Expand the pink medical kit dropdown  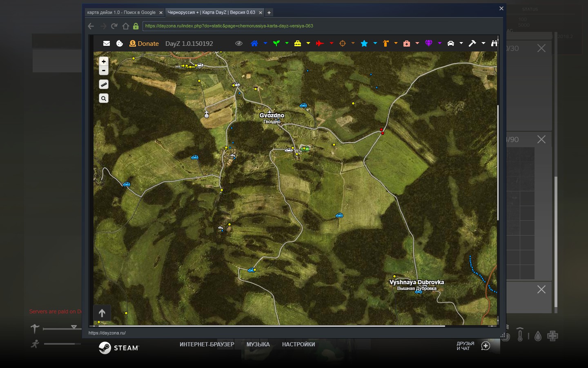point(417,43)
